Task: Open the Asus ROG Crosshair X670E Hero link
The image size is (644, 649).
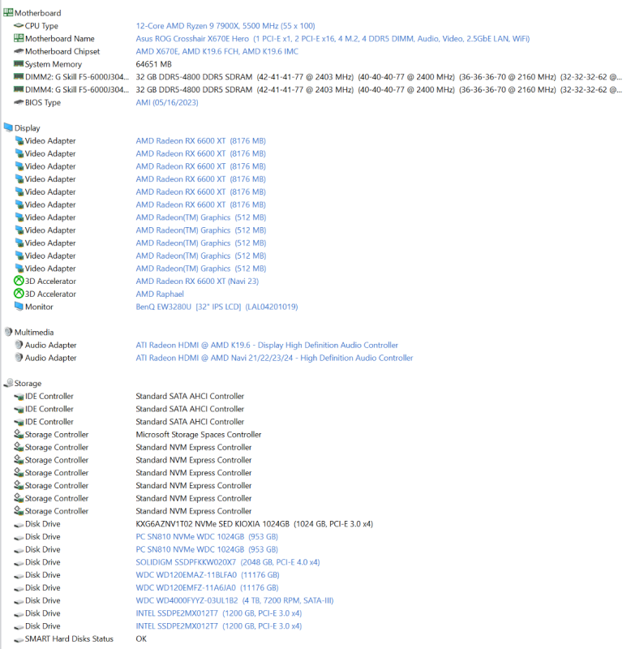Action: pos(333,38)
